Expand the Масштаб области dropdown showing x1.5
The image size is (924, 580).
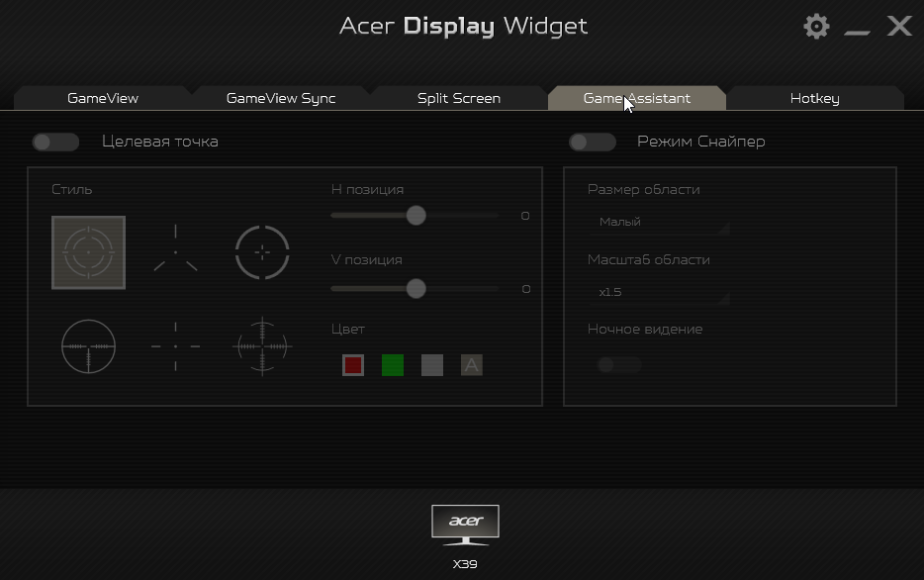[x=660, y=292]
